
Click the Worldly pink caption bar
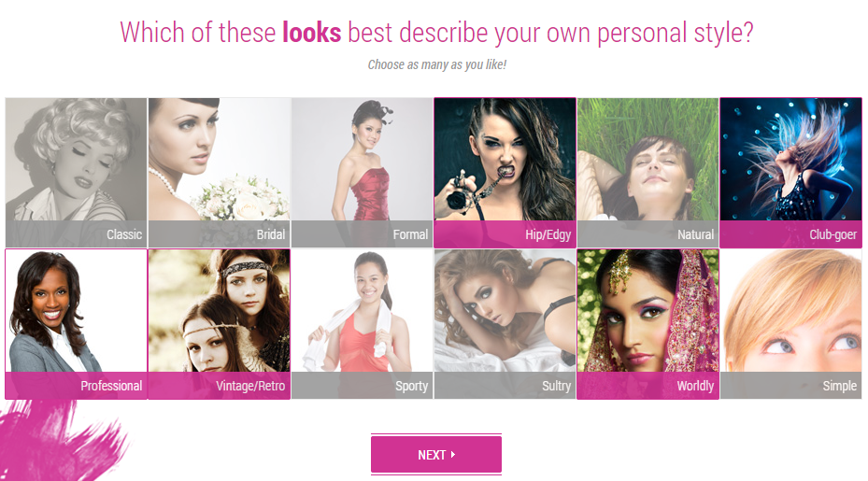[647, 385]
